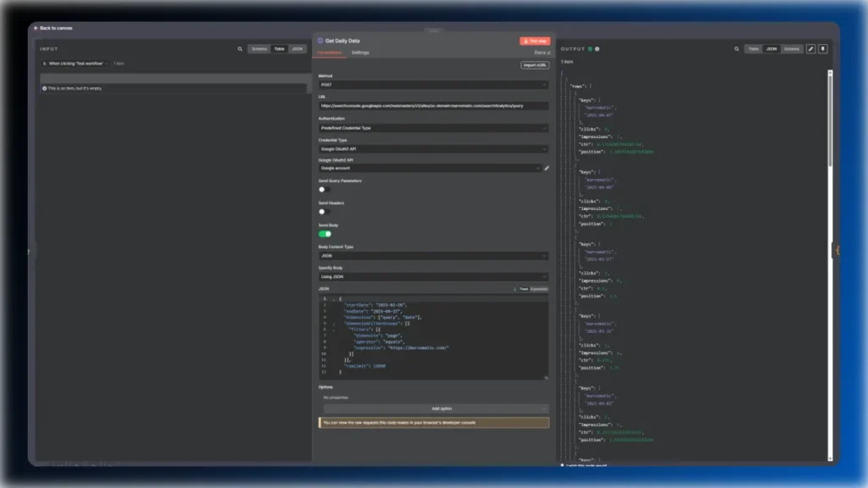The image size is (868, 488).
Task: Toggle Send Headers switch
Action: tap(325, 211)
